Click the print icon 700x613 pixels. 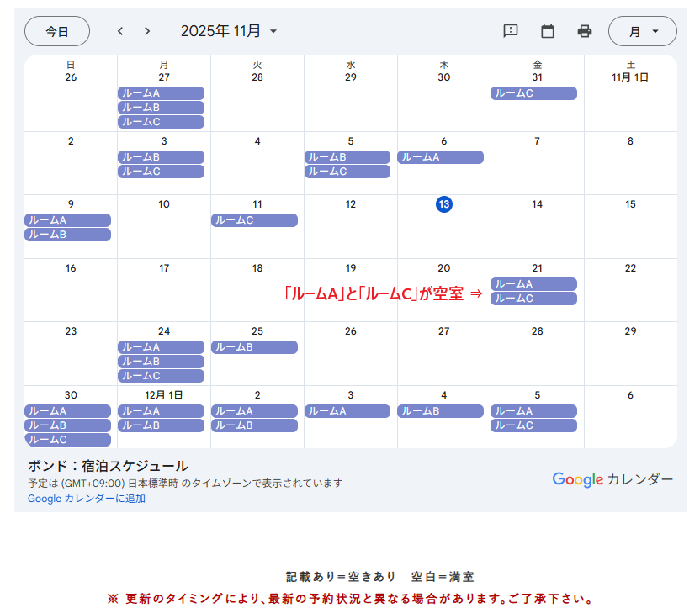pos(585,31)
